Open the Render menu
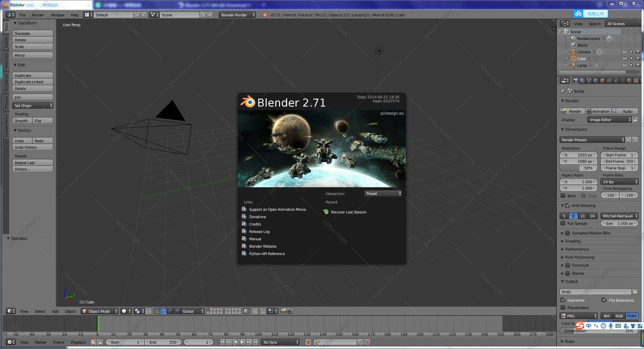The height and width of the screenshot is (349, 644). pyautogui.click(x=38, y=15)
